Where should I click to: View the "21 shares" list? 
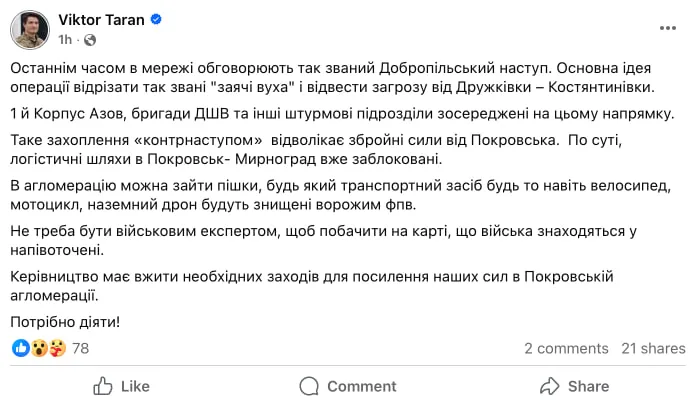[653, 348]
